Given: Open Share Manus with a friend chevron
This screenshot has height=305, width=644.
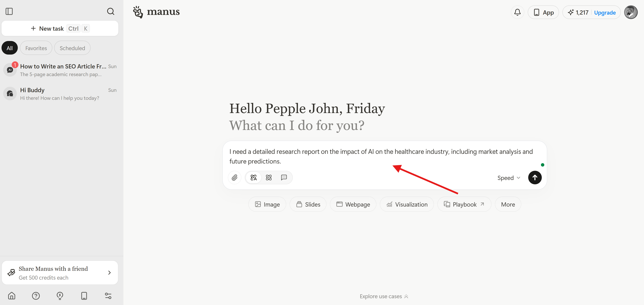Looking at the screenshot, I should pos(109,273).
